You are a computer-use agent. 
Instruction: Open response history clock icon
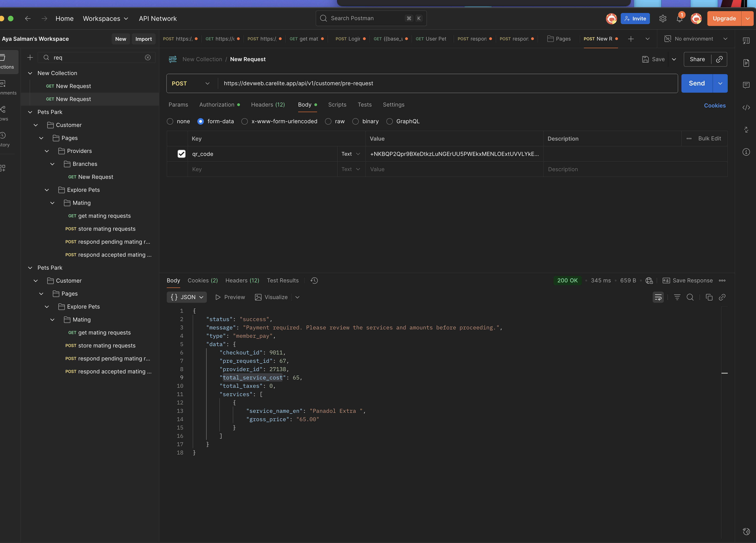[x=314, y=280]
